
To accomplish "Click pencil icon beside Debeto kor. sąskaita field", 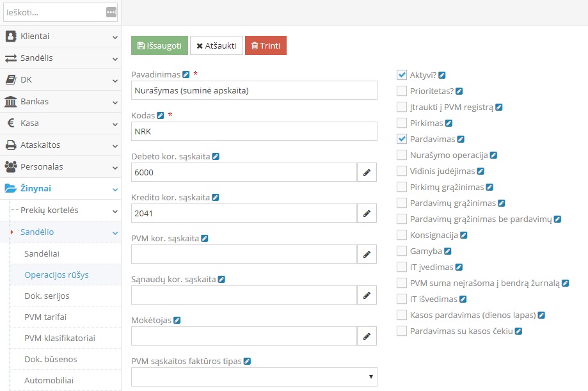I will pyautogui.click(x=367, y=172).
